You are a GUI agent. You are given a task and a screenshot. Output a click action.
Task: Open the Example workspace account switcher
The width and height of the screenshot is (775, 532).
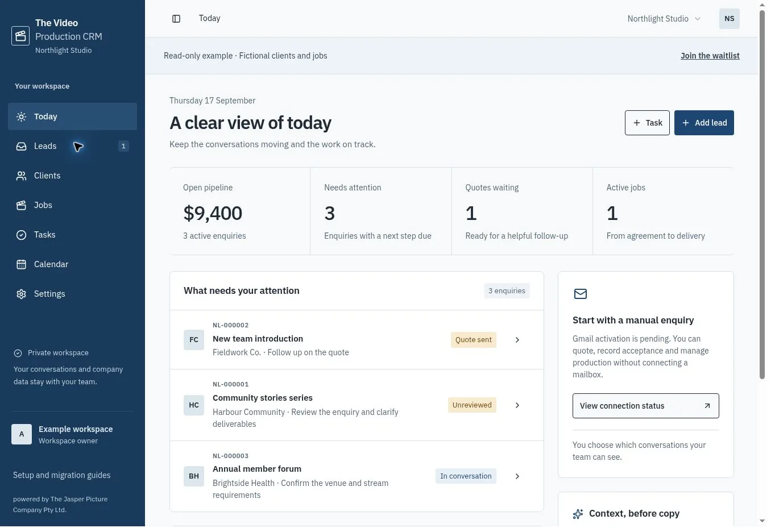pyautogui.click(x=72, y=435)
